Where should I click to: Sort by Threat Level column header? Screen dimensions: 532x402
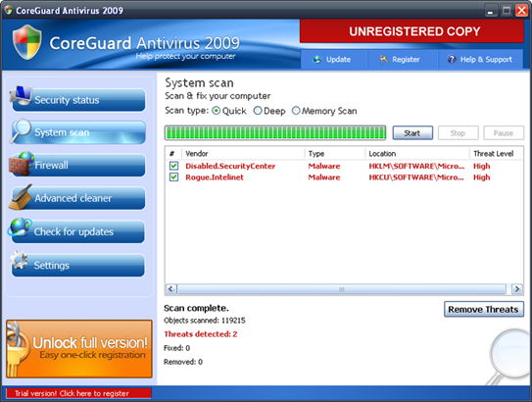pos(497,154)
